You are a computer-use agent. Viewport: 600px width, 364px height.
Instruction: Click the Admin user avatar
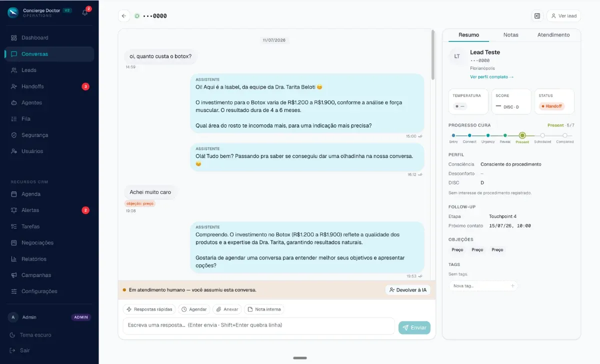13,317
